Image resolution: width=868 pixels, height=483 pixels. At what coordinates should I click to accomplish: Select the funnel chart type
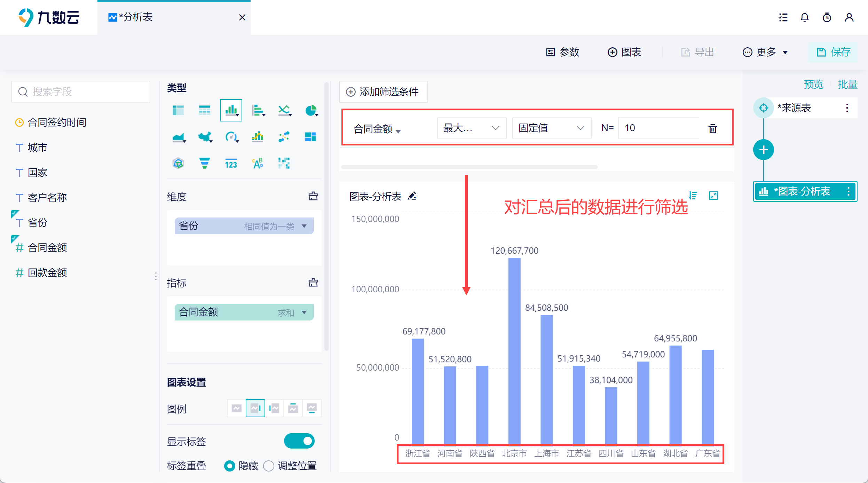point(205,163)
